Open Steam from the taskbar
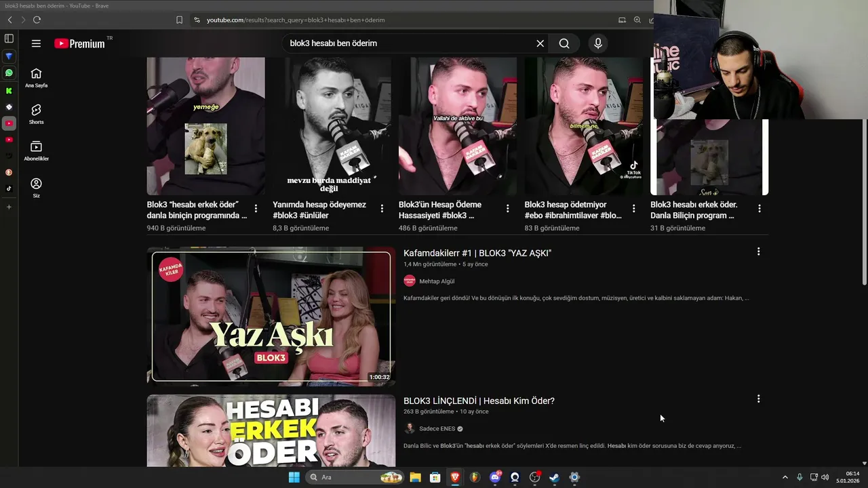868x488 pixels. click(554, 477)
